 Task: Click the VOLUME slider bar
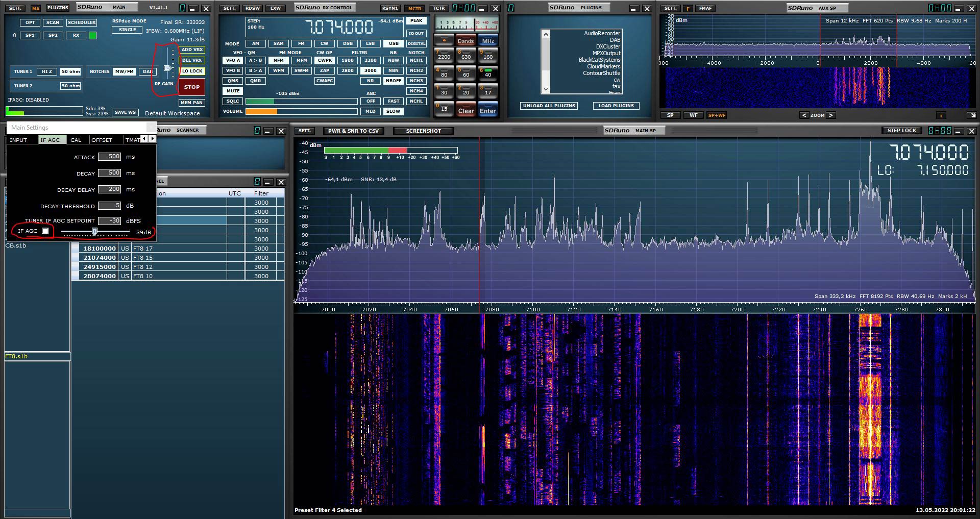[301, 111]
